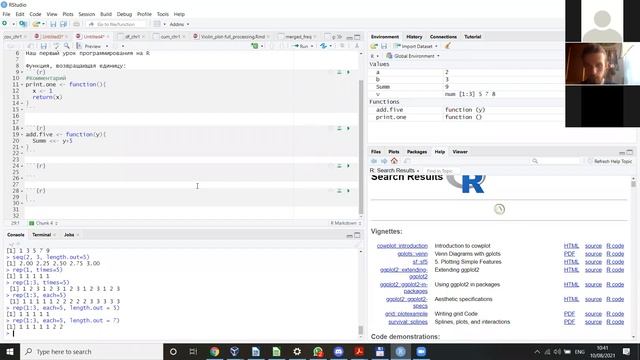Switch to Plots tab
This screenshot has height=360, width=640.
tap(394, 152)
